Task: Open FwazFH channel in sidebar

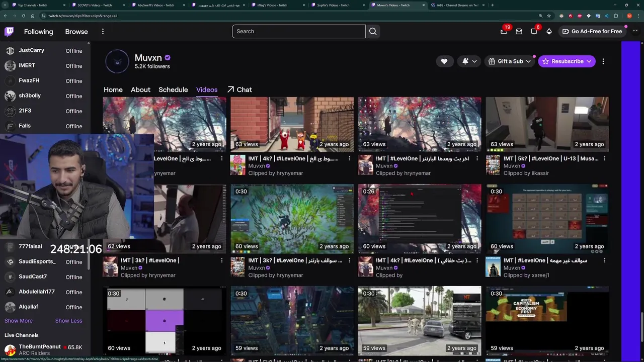Action: pos(44,81)
